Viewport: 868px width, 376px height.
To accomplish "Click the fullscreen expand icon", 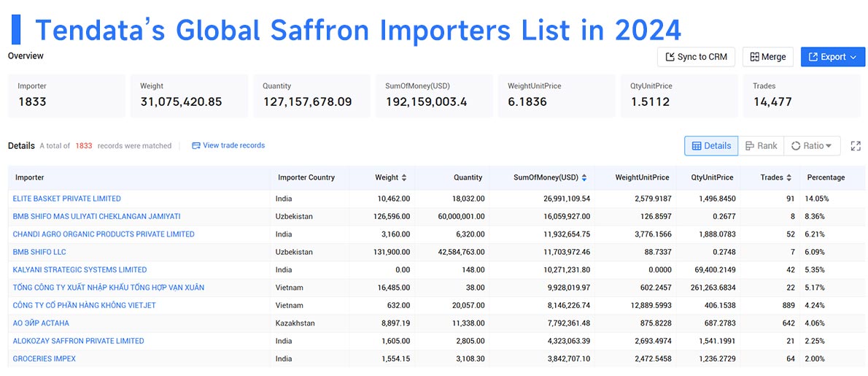I will (x=856, y=145).
